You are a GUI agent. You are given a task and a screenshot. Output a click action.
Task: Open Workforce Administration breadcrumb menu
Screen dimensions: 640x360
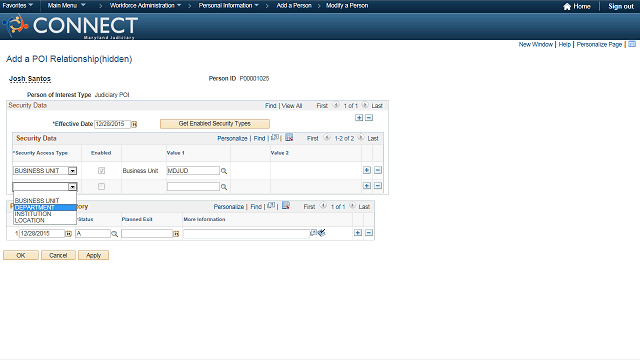point(145,5)
